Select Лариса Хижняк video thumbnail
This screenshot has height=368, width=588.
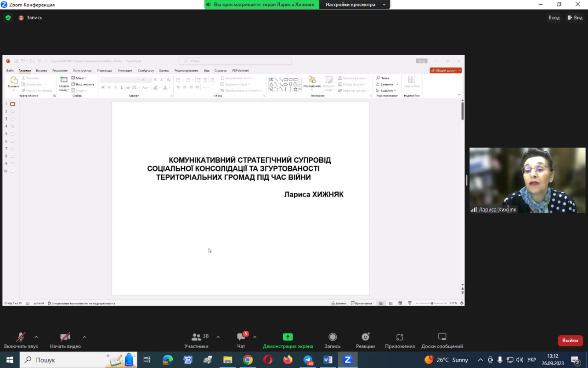527,180
